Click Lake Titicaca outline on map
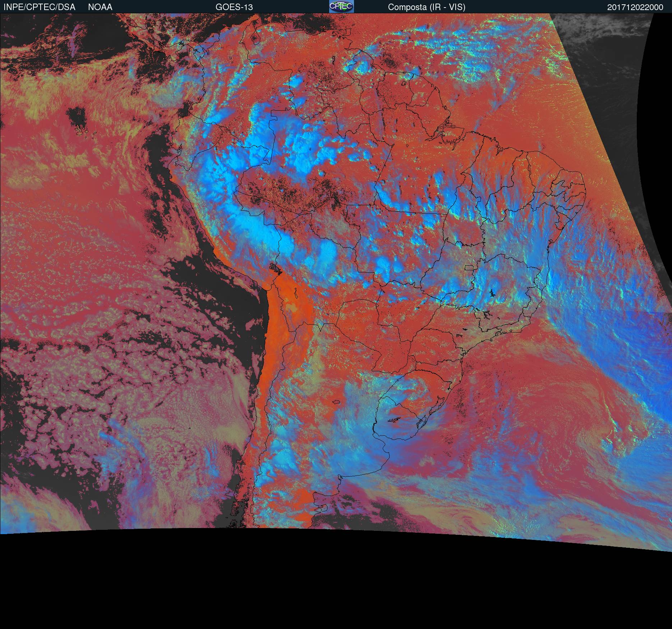 (276, 268)
